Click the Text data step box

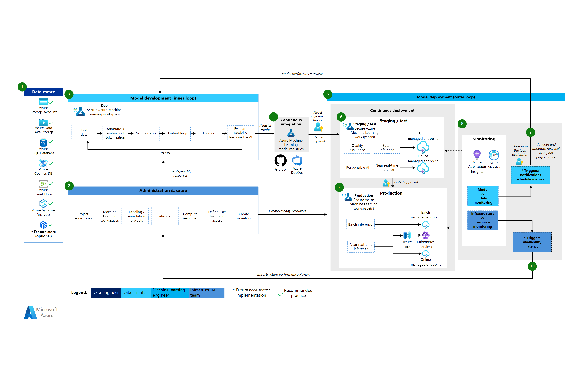84,132
